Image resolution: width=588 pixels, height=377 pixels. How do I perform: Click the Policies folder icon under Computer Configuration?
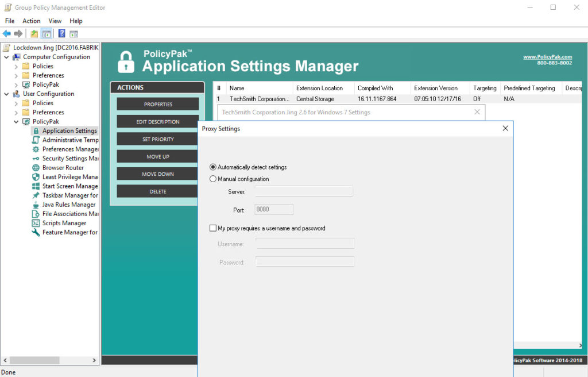(x=26, y=66)
